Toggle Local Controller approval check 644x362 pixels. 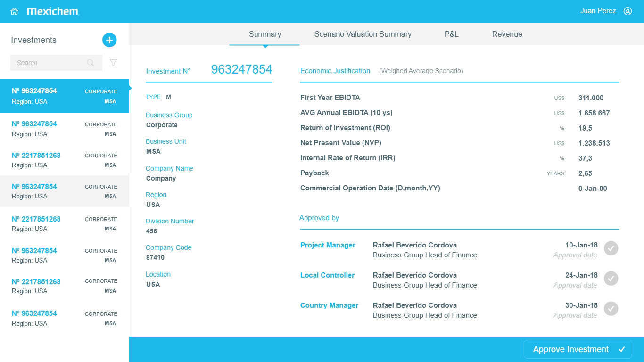pos(611,279)
